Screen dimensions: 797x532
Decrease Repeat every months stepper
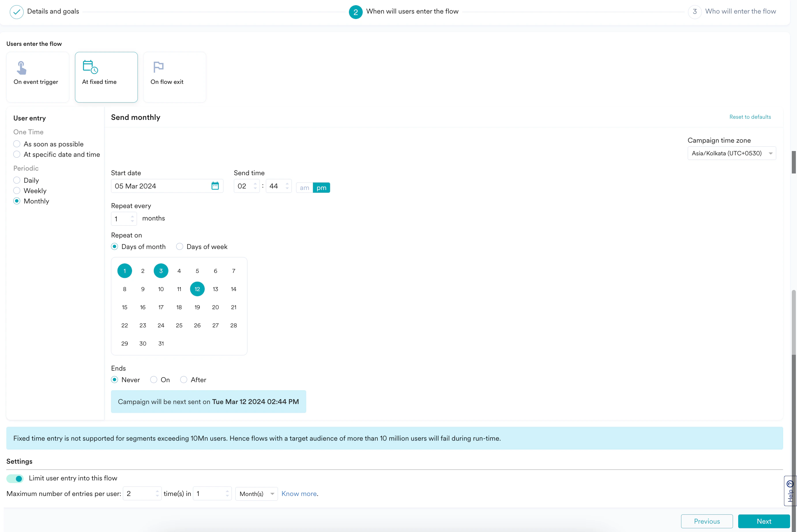coord(132,221)
